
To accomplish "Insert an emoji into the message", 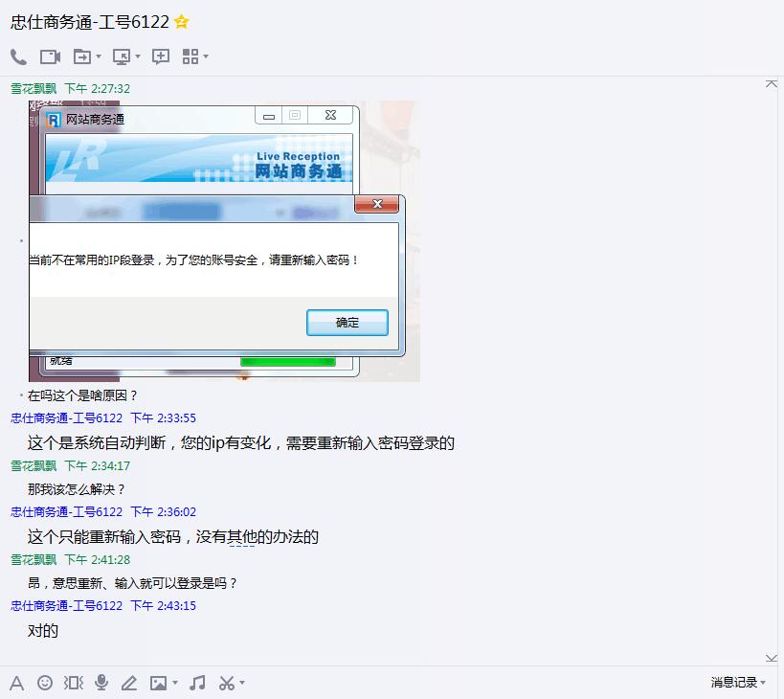I will click(x=44, y=684).
